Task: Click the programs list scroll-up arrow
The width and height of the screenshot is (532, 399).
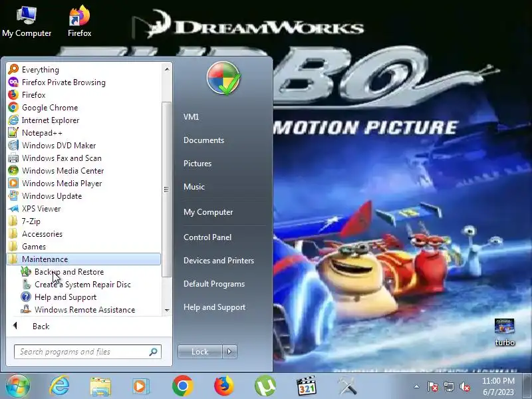Action: (167, 69)
